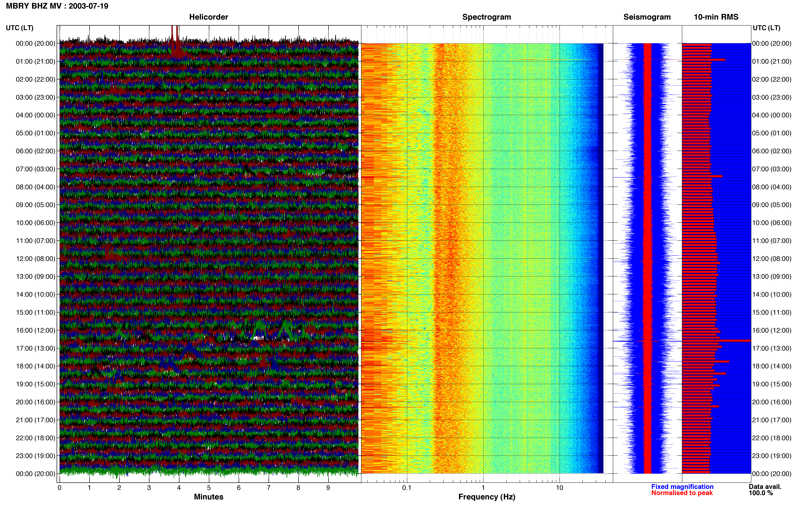Viewport: 812px width, 508px height.
Task: Click the right '17:00 (13:00)' time label
Action: point(772,348)
